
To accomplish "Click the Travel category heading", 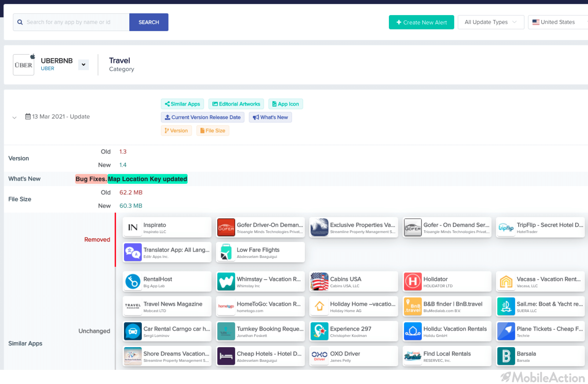I will [x=120, y=61].
